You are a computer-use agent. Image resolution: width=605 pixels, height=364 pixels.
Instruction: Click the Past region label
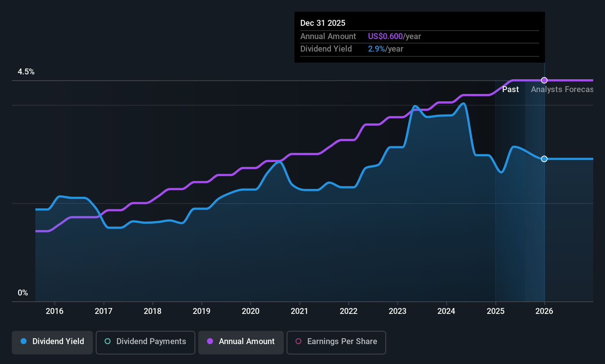[x=510, y=90]
